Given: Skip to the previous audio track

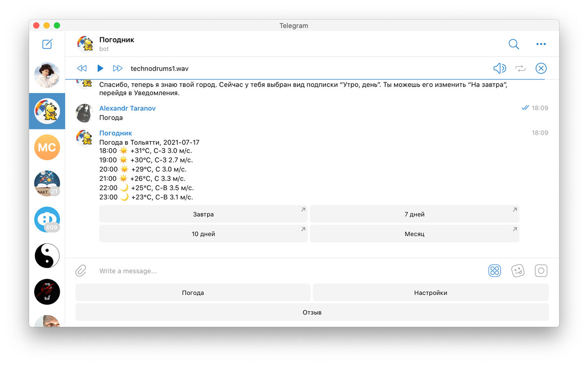Looking at the screenshot, I should pos(82,68).
